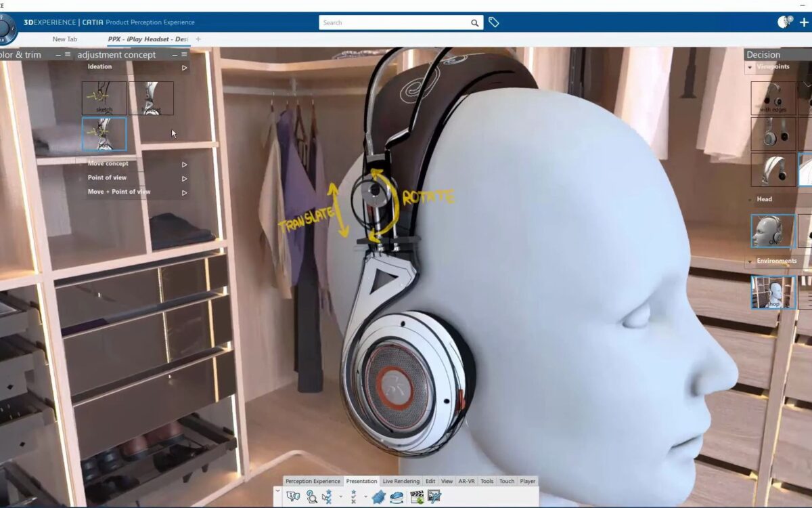Image resolution: width=812 pixels, height=508 pixels.
Task: Click the cursor star-cross toolbar icon
Action: 327,496
